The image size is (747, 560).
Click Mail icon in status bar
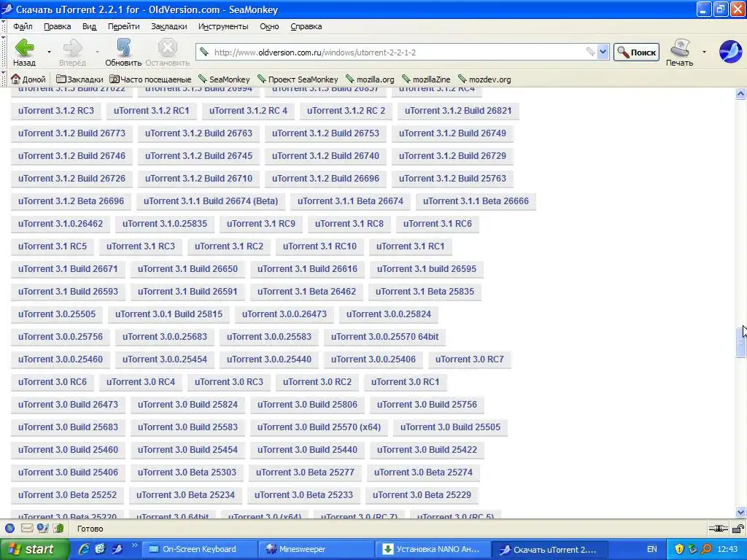pos(27,528)
